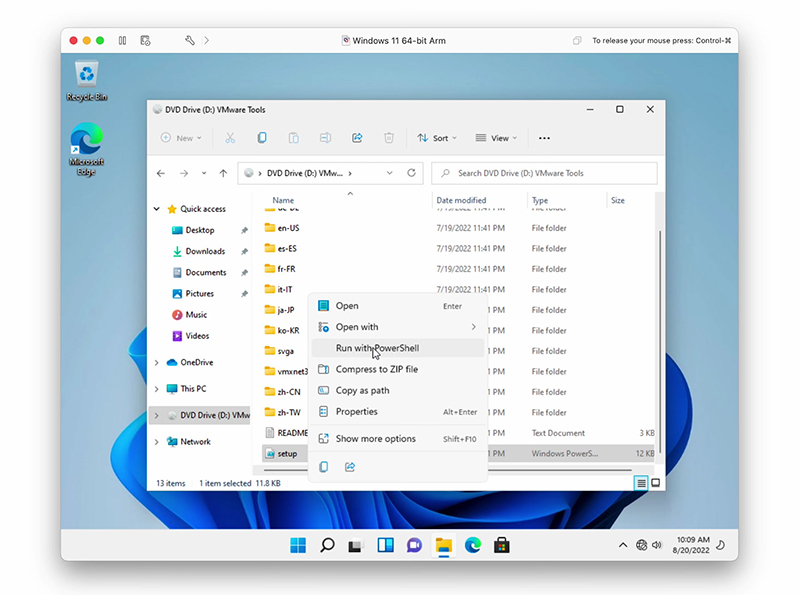The height and width of the screenshot is (595, 800).
Task: Select Downloads in Quick access
Action: click(205, 251)
